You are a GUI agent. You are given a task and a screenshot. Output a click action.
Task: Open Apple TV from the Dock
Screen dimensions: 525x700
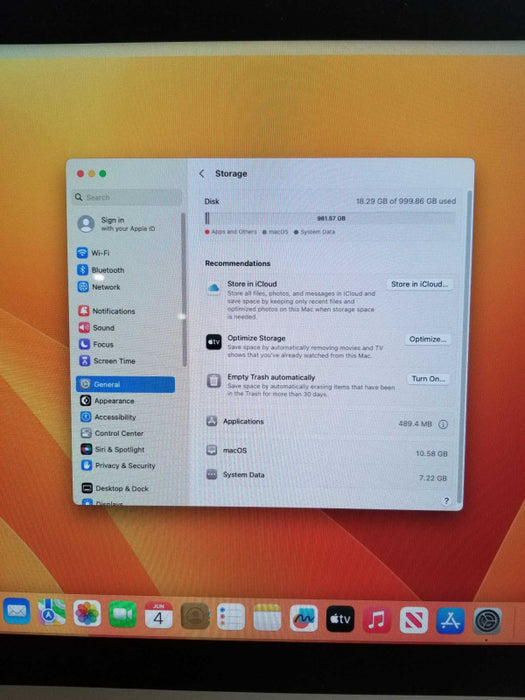coord(340,619)
